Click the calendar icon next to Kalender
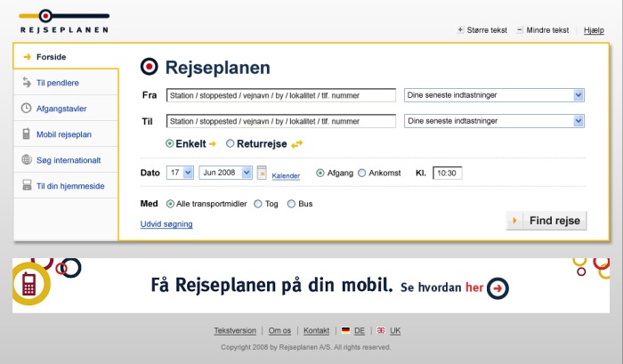The width and height of the screenshot is (623, 364). pyautogui.click(x=262, y=173)
